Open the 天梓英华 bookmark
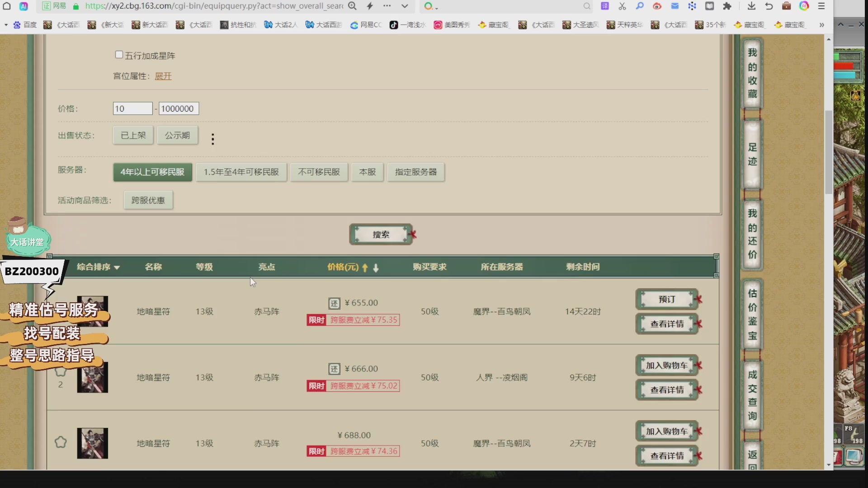Image resolution: width=868 pixels, height=488 pixels. [x=625, y=25]
